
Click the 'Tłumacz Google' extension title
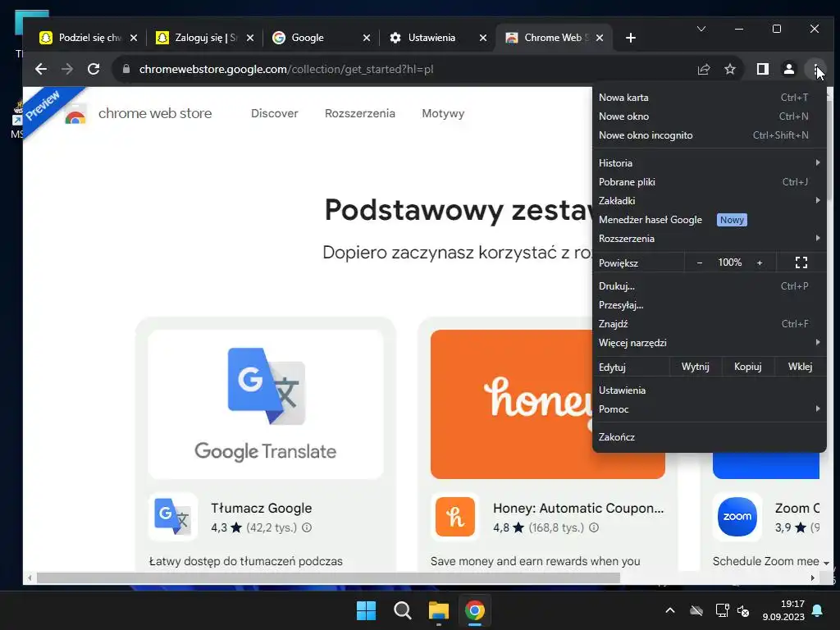262,508
